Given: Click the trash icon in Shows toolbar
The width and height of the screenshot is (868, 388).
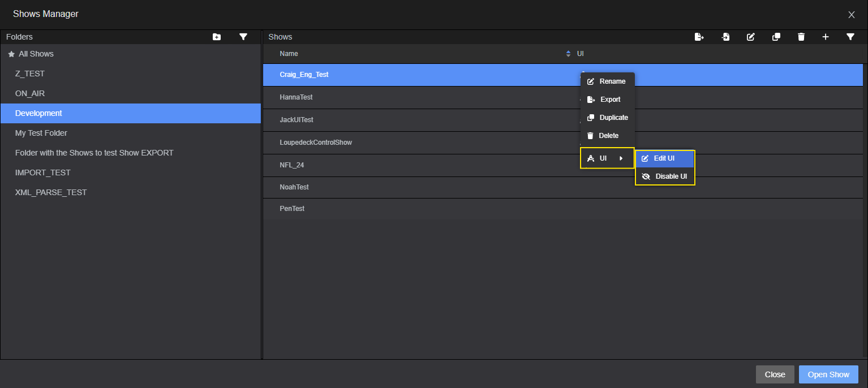Looking at the screenshot, I should pos(801,37).
